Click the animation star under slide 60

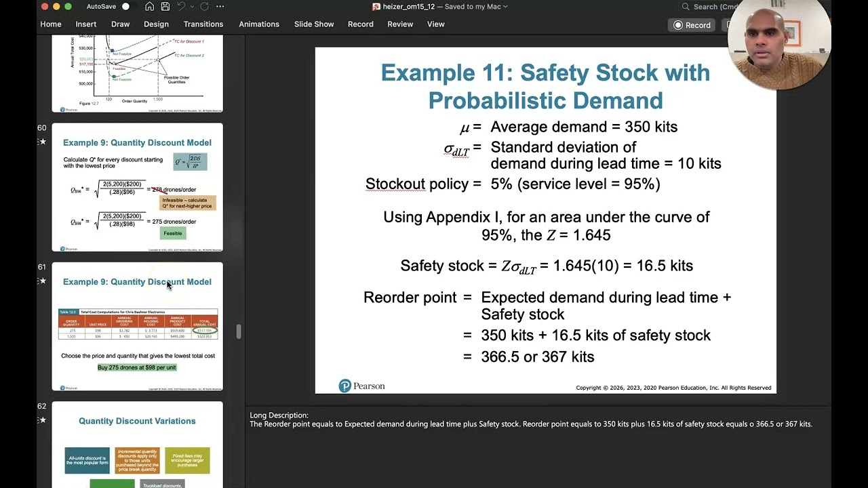43,142
